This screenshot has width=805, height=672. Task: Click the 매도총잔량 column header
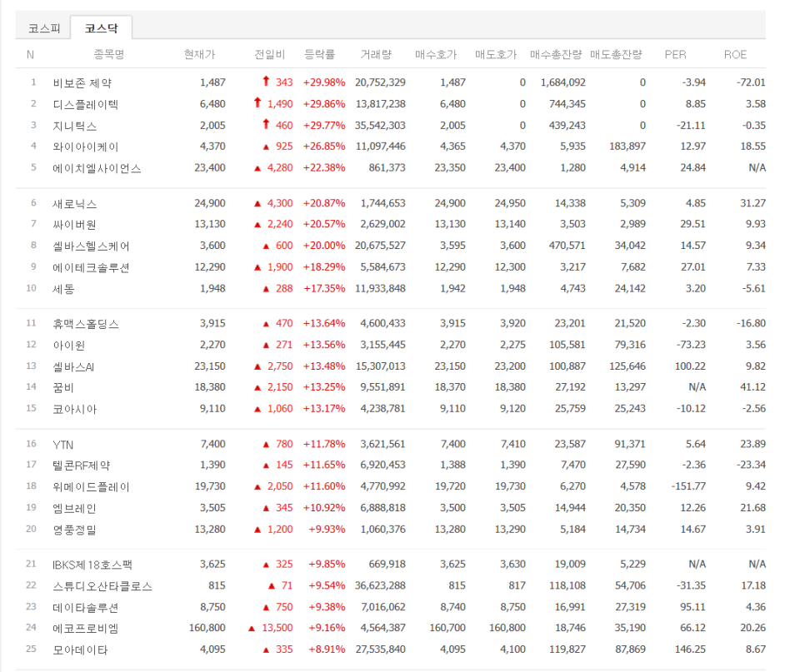pyautogui.click(x=616, y=54)
